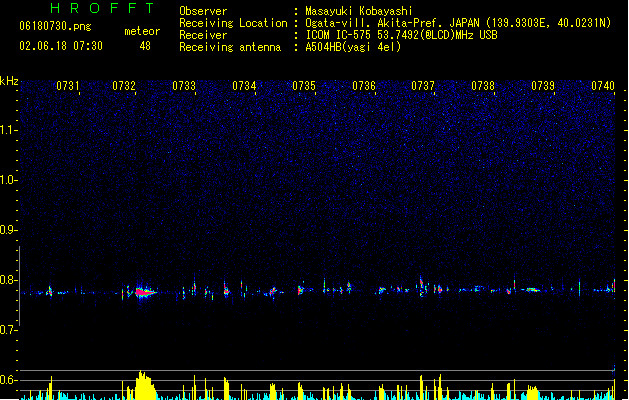The height and width of the screenshot is (400, 629).
Task: Click the kHz axis unit label
Action: (x=9, y=81)
